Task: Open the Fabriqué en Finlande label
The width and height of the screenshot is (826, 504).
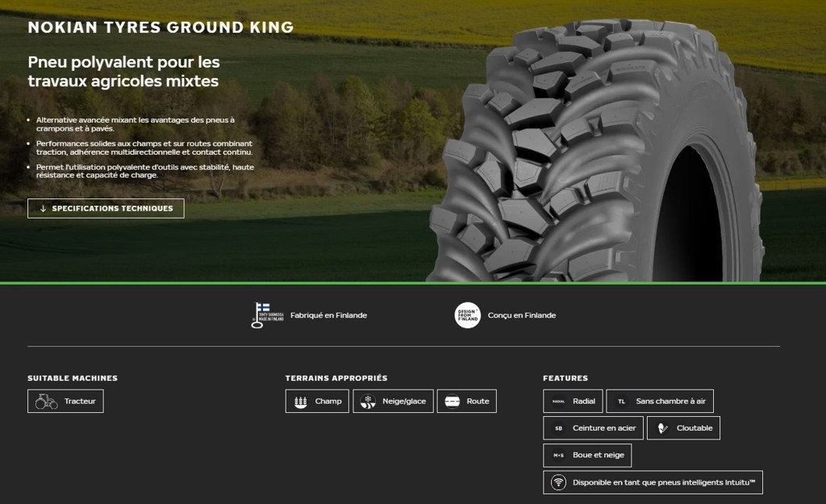Action: click(328, 315)
